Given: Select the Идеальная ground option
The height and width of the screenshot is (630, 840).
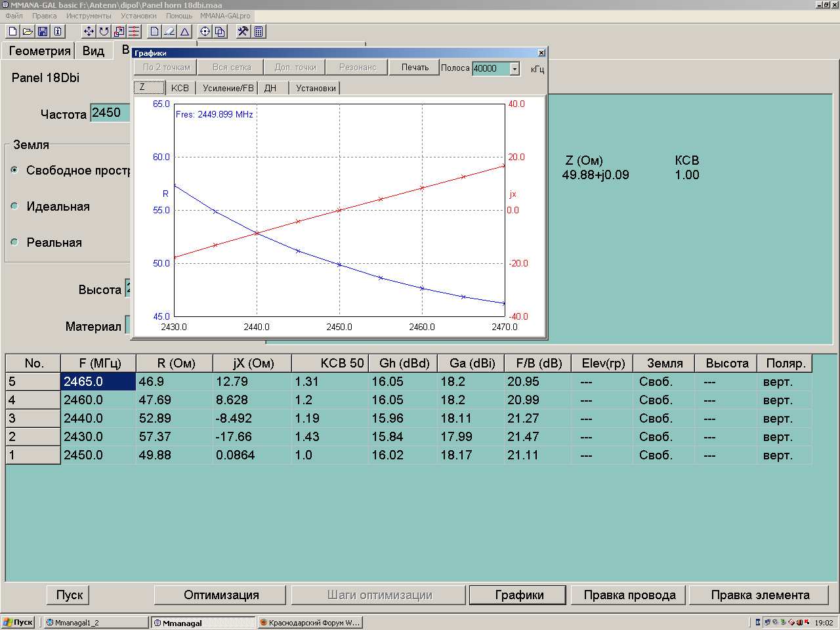Looking at the screenshot, I should click(x=14, y=206).
